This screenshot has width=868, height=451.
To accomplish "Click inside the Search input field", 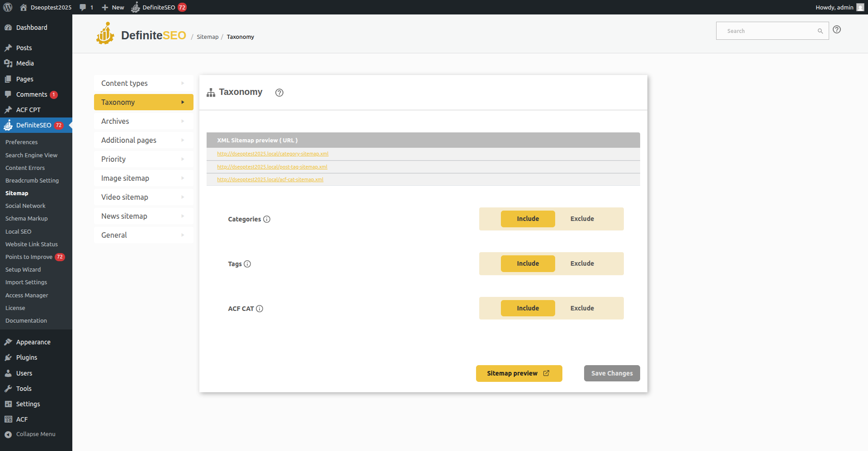I will click(769, 30).
